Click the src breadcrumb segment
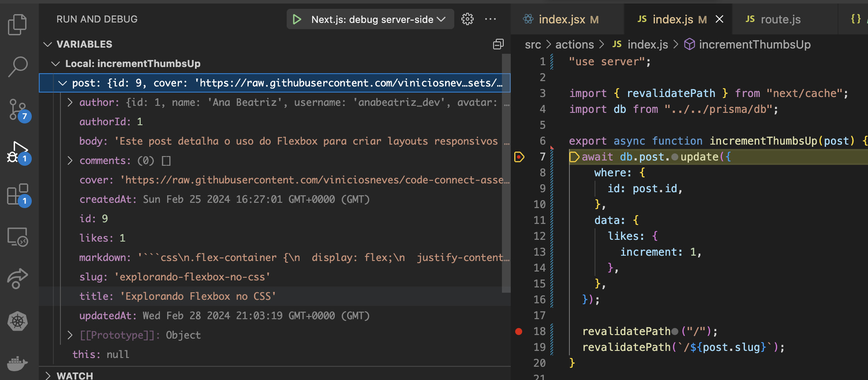The height and width of the screenshot is (380, 868). point(533,45)
